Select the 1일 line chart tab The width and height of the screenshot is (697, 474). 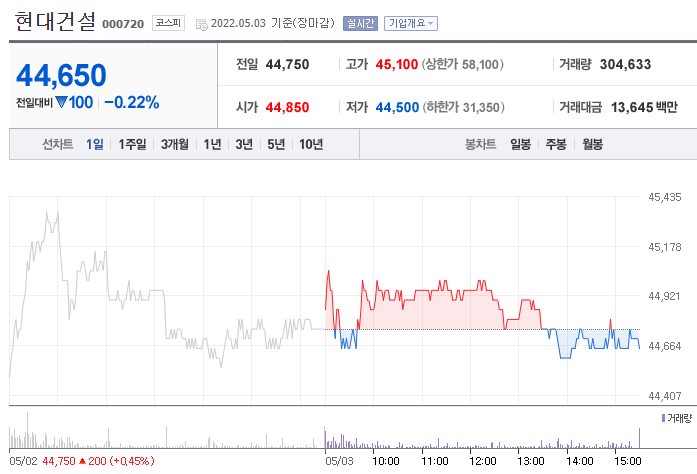click(95, 144)
